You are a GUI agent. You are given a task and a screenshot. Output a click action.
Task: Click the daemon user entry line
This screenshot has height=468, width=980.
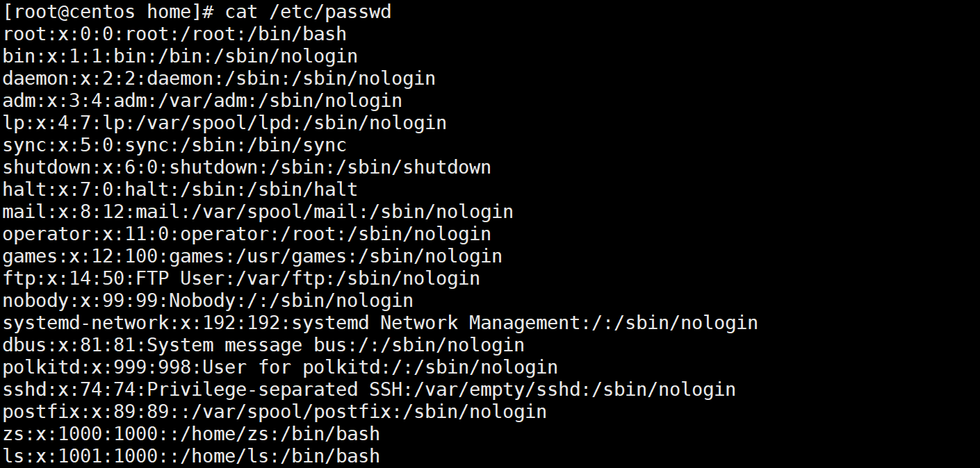[x=219, y=78]
